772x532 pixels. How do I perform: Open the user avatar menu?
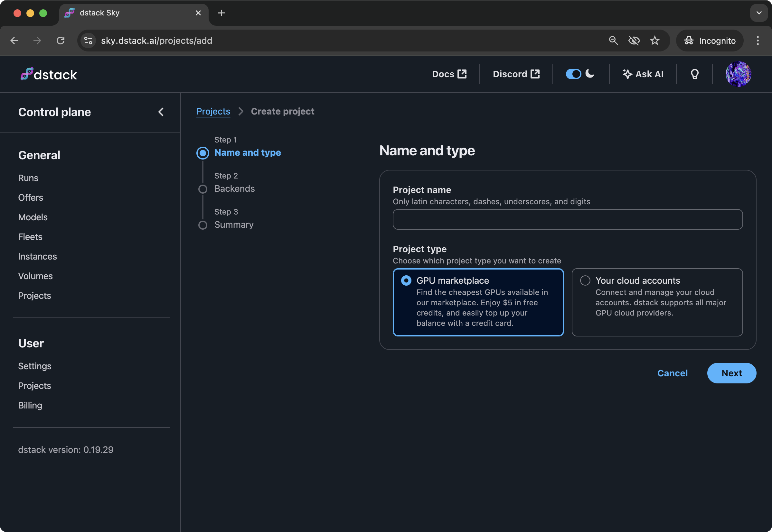pos(738,74)
